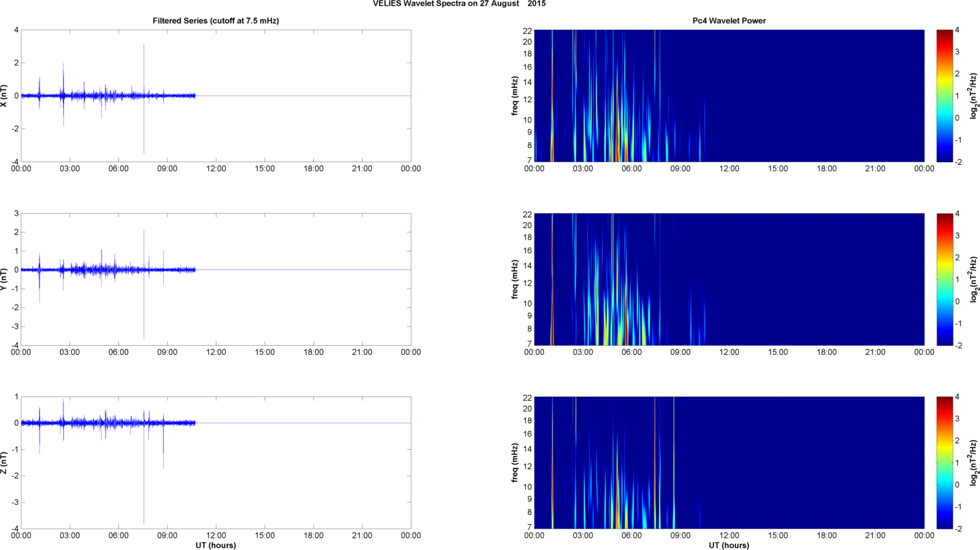Click the 21:00 tick on Y series plot

[362, 352]
